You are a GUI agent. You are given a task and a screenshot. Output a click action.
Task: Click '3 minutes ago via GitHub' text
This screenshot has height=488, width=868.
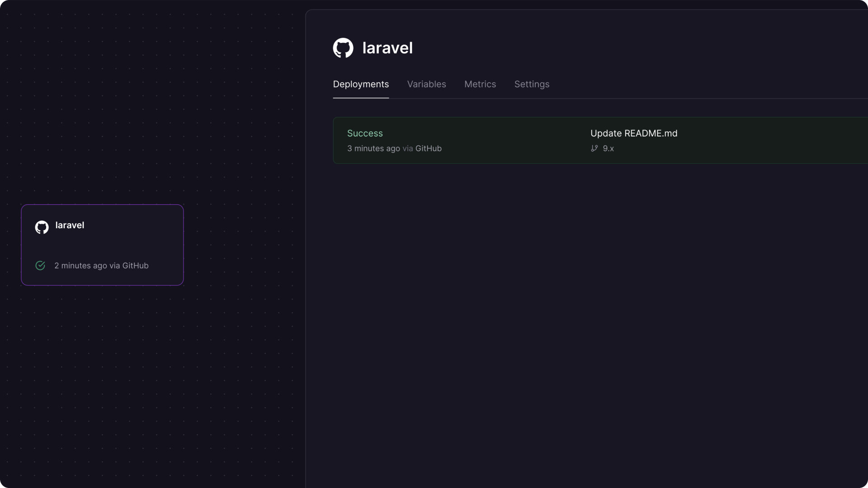(394, 148)
